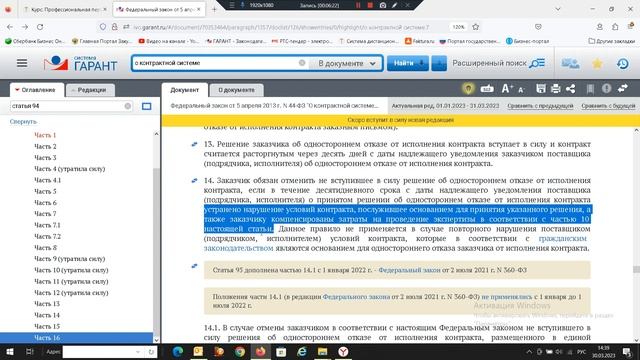This screenshot has height=360, width=640.
Task: Select 'Часть 1' in contents
Action: pyautogui.click(x=45, y=135)
